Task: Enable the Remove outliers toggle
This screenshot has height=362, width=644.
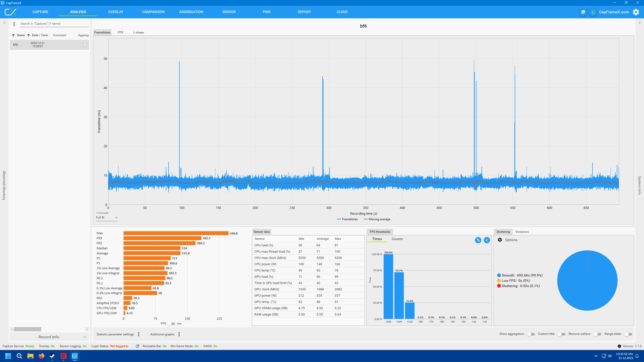Action: click(597, 334)
